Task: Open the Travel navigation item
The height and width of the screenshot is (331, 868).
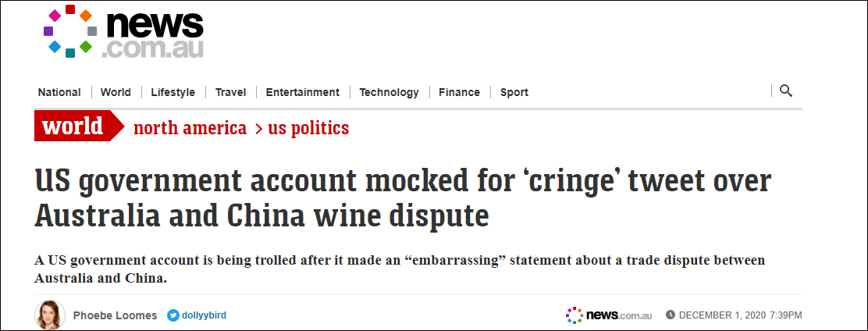Action: click(x=230, y=92)
